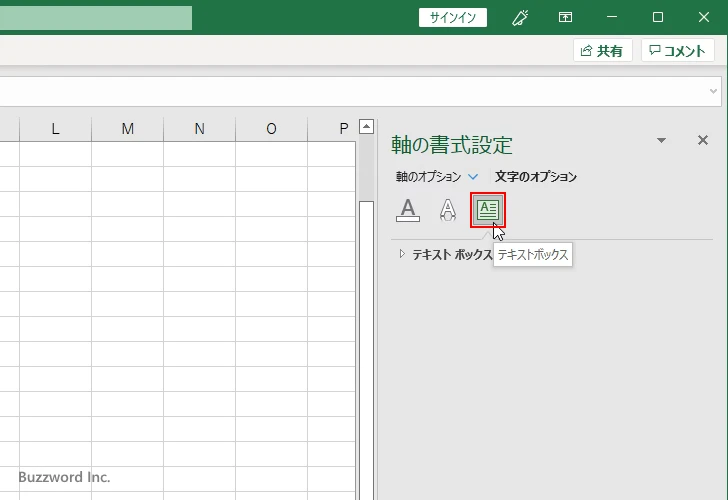Click the coming-soon features megaphone icon
Viewport: 728px width, 500px height.
520,18
